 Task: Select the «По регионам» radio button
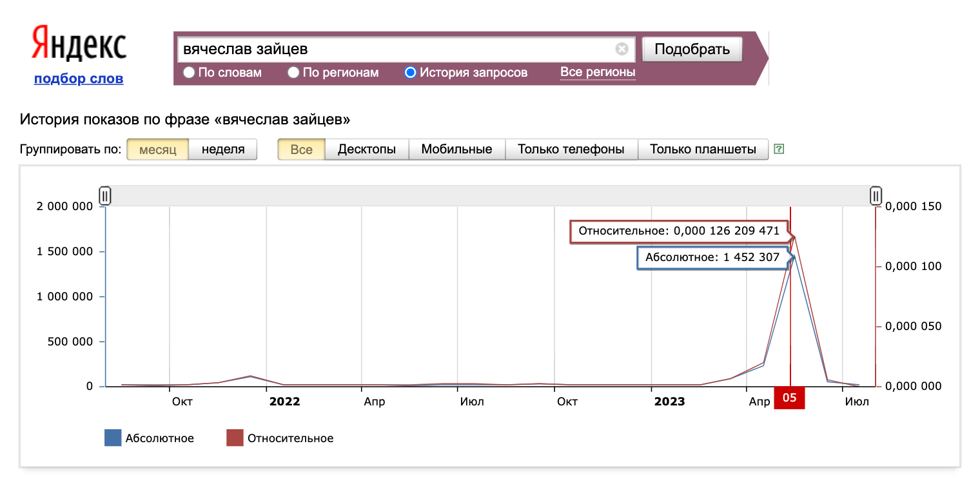pyautogui.click(x=293, y=73)
